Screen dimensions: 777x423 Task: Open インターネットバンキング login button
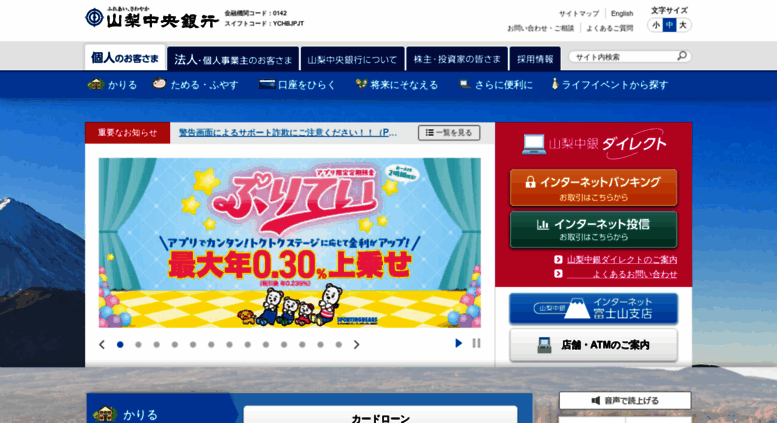coord(594,188)
